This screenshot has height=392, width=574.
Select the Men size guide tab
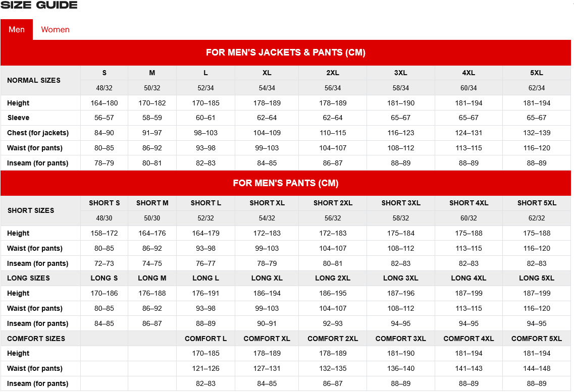(x=17, y=29)
